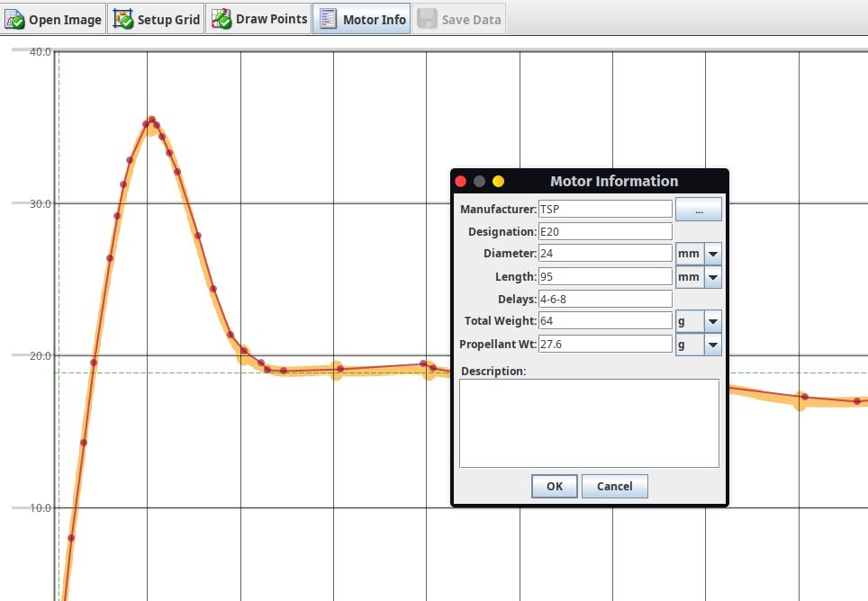Click the Save Data toolbar button
The image size is (868, 601).
point(459,20)
